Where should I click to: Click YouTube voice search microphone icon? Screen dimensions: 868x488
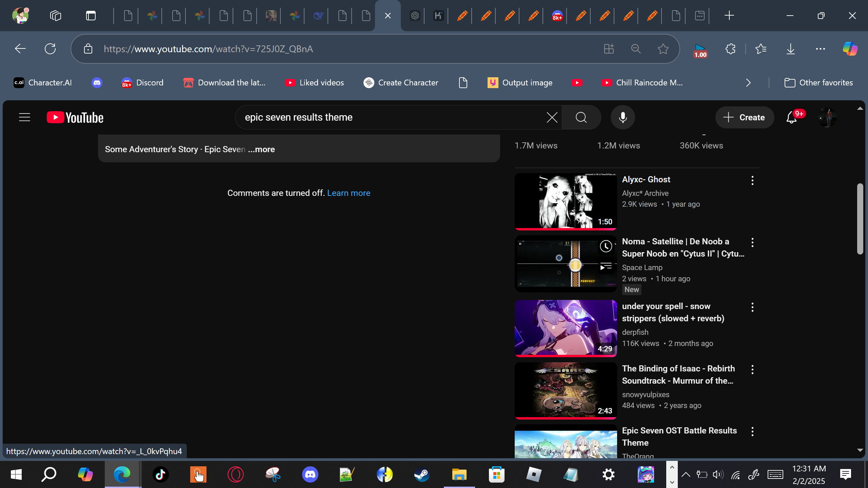pos(623,117)
